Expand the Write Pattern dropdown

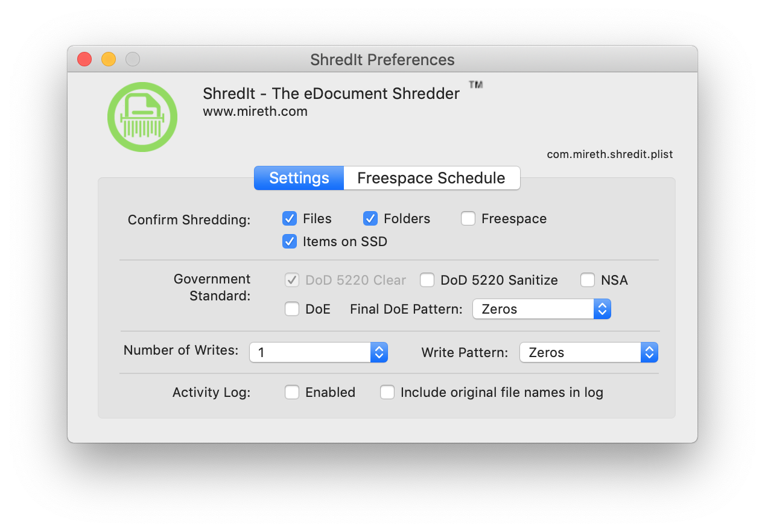click(x=588, y=352)
